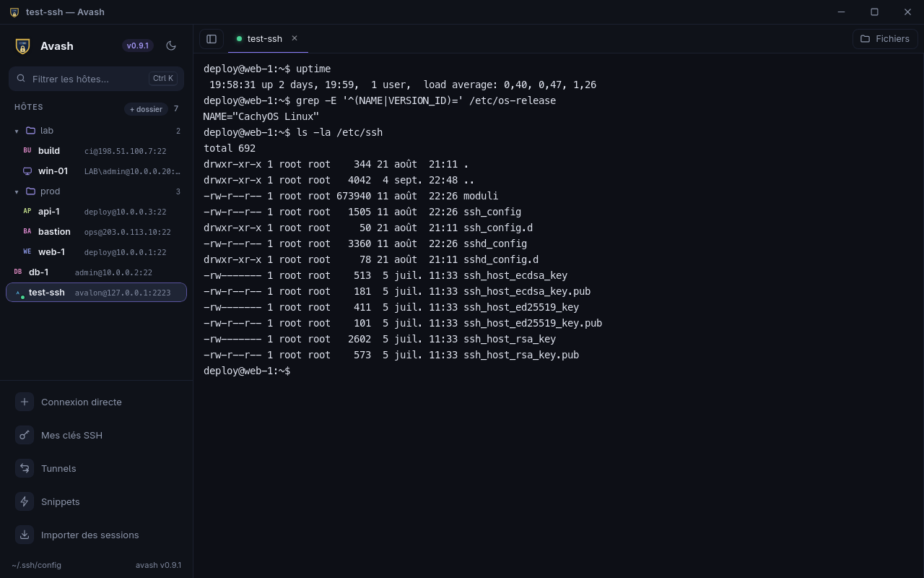924x578 pixels.
Task: Toggle the sidebar panel icon
Action: click(x=212, y=39)
